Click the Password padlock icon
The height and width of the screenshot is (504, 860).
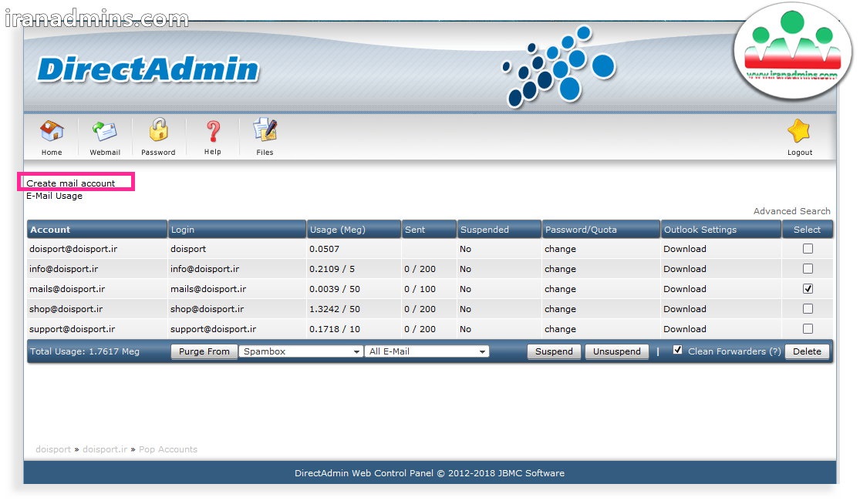click(x=158, y=131)
